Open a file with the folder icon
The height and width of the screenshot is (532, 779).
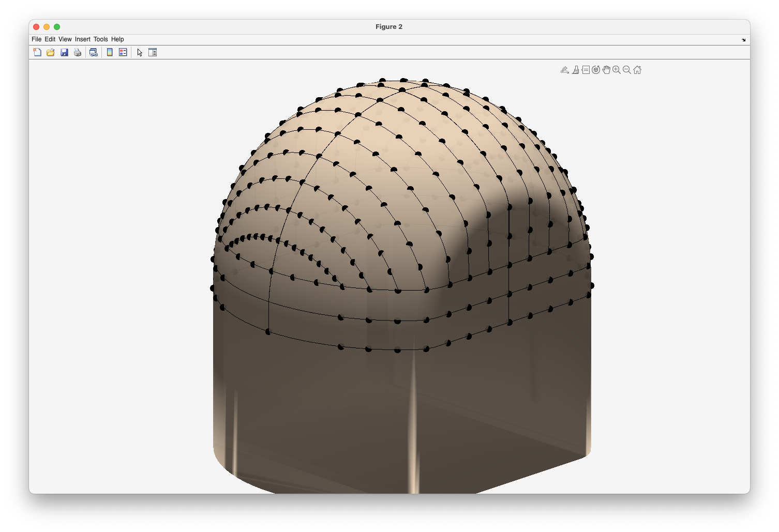[51, 52]
